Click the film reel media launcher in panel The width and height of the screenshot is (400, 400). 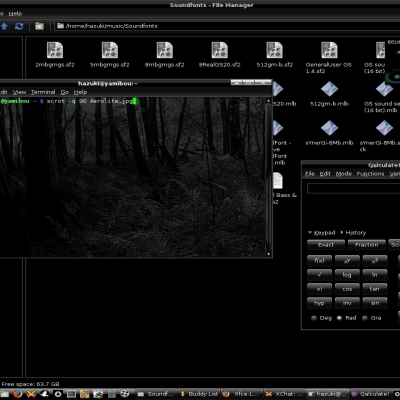click(125, 394)
